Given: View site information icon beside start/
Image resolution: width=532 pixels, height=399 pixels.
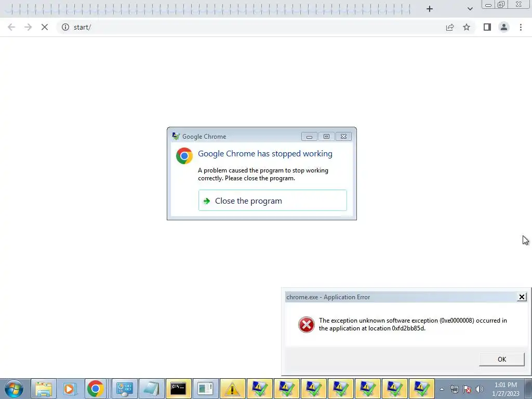Looking at the screenshot, I should click(x=65, y=27).
